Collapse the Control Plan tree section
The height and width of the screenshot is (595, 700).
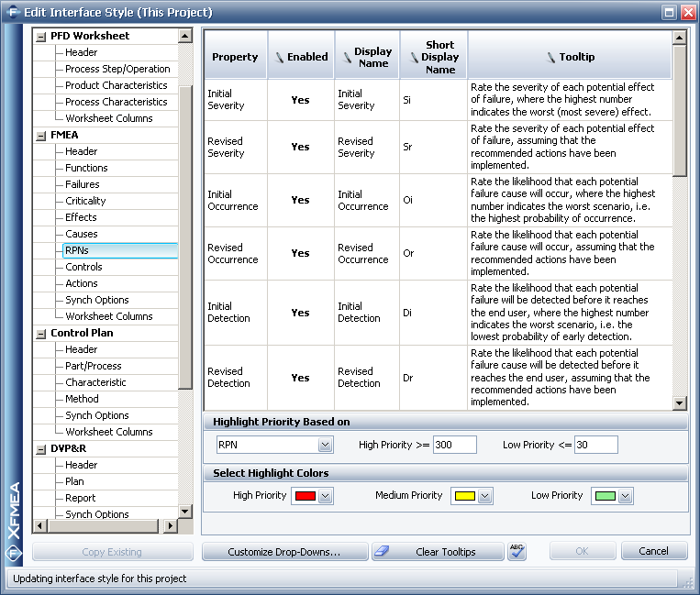(40, 334)
